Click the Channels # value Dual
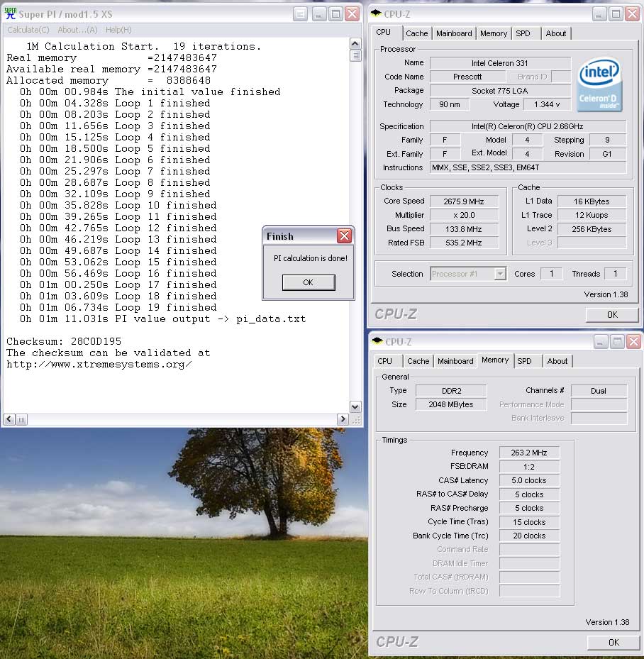Screen dimensions: 644x659 tap(599, 391)
